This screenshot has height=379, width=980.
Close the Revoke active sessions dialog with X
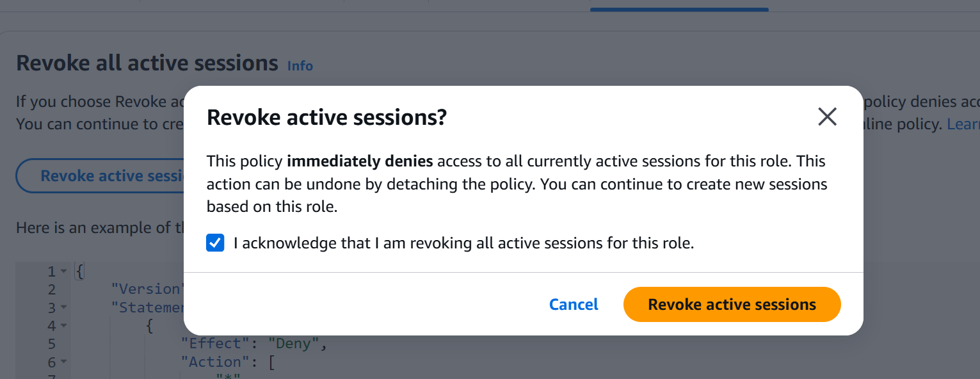827,117
